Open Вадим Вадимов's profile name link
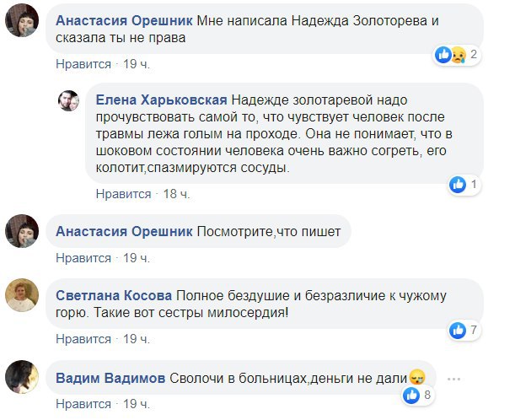Image resolution: width=515 pixels, height=420 pixels. coord(110,379)
